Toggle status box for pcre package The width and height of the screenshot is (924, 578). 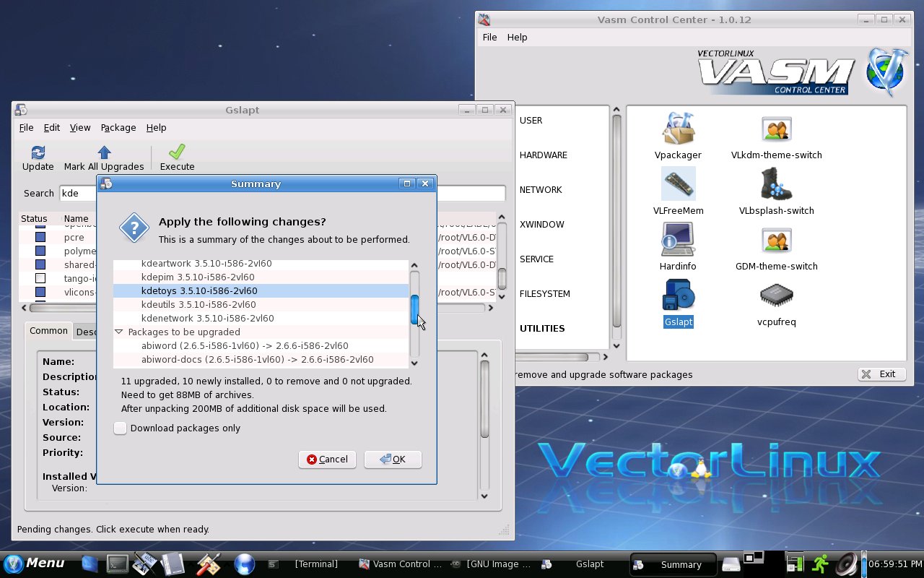[x=40, y=237]
